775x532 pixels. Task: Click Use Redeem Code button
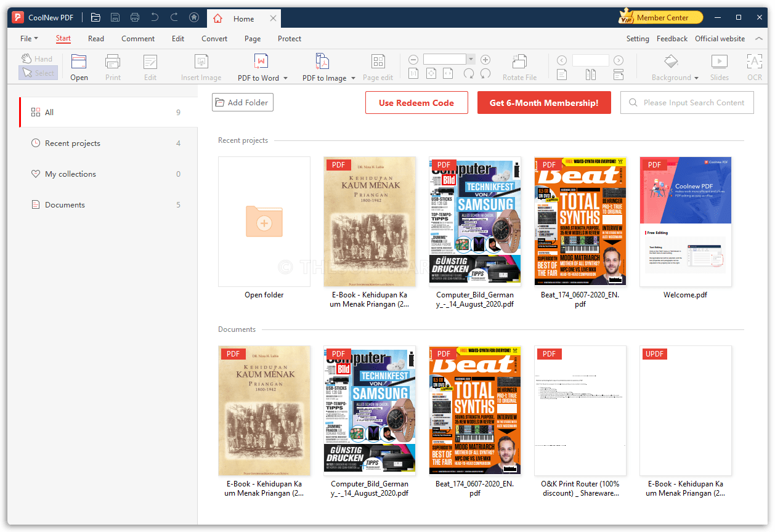click(416, 103)
